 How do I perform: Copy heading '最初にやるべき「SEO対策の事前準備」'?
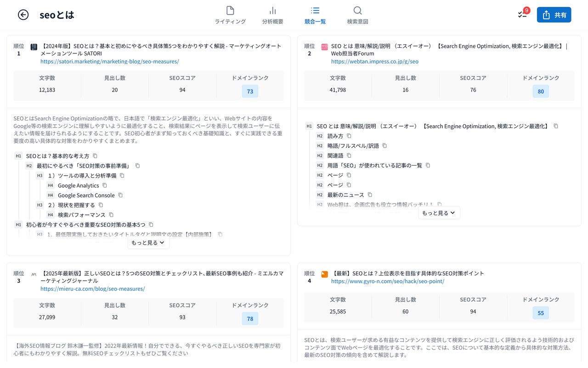(x=137, y=166)
